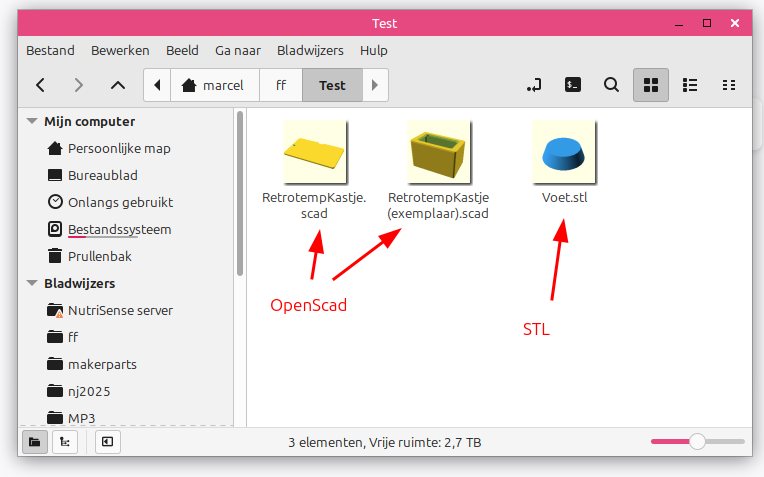Switch to compact view
The image size is (764, 477).
pyautogui.click(x=729, y=86)
